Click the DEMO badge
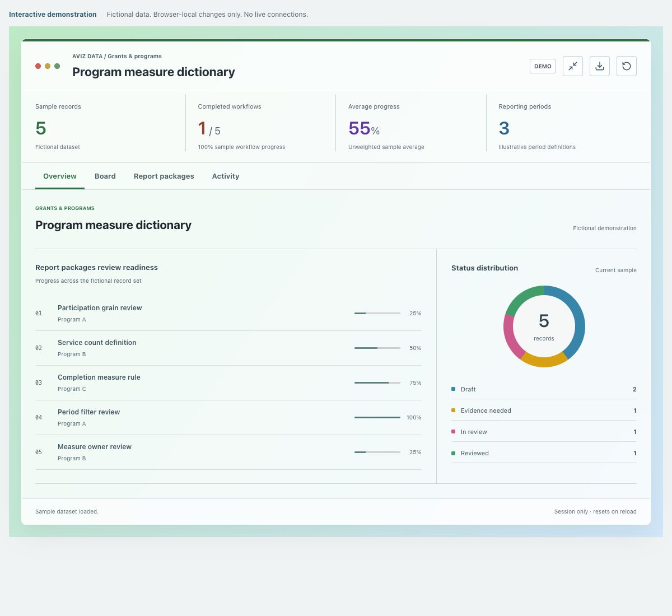Viewport: 672px width, 616px height. pyautogui.click(x=543, y=66)
